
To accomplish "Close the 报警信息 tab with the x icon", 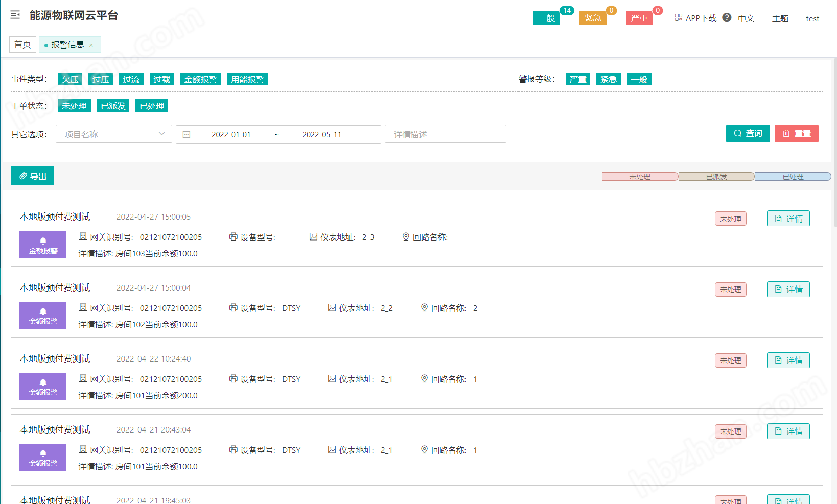I will coord(91,45).
